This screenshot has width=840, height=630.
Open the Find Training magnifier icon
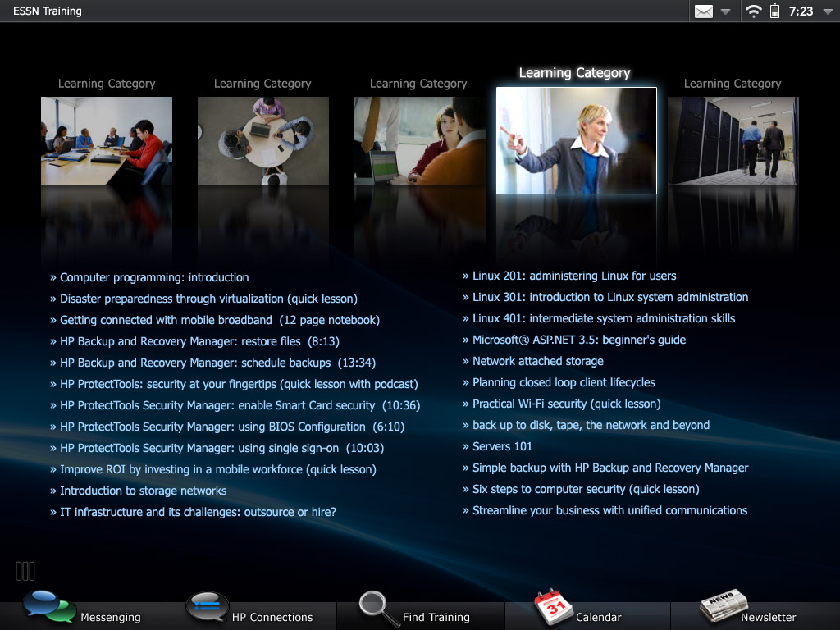pyautogui.click(x=378, y=609)
